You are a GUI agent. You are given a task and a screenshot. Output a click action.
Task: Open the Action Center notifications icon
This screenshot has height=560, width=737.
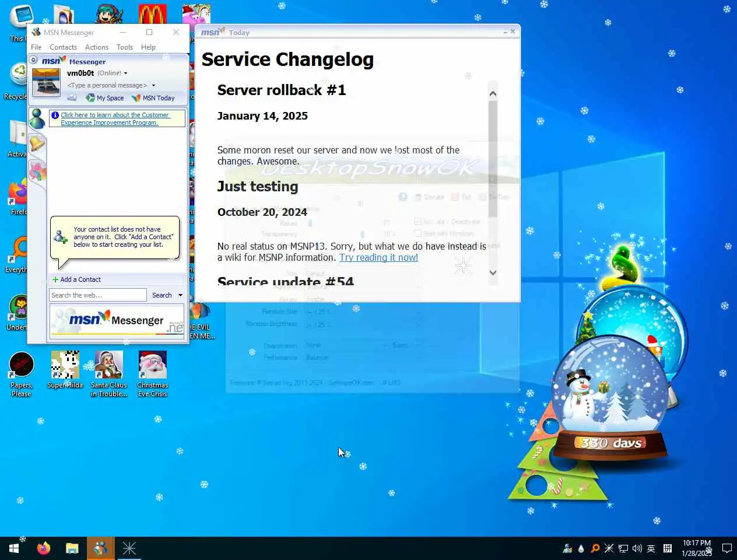[727, 548]
